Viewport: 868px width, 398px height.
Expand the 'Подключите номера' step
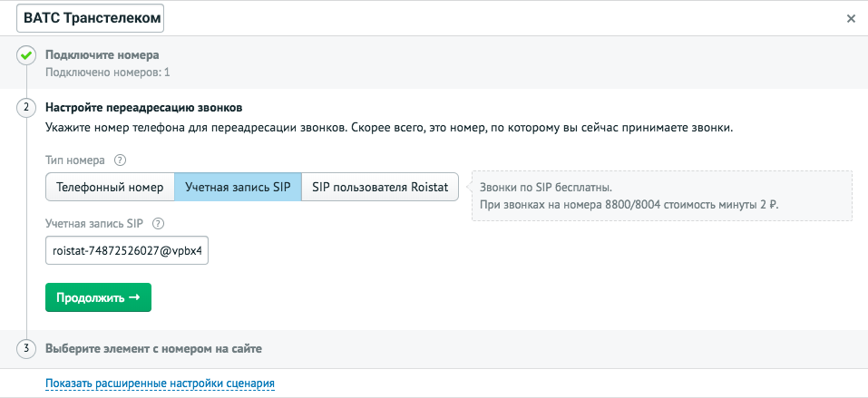[102, 55]
